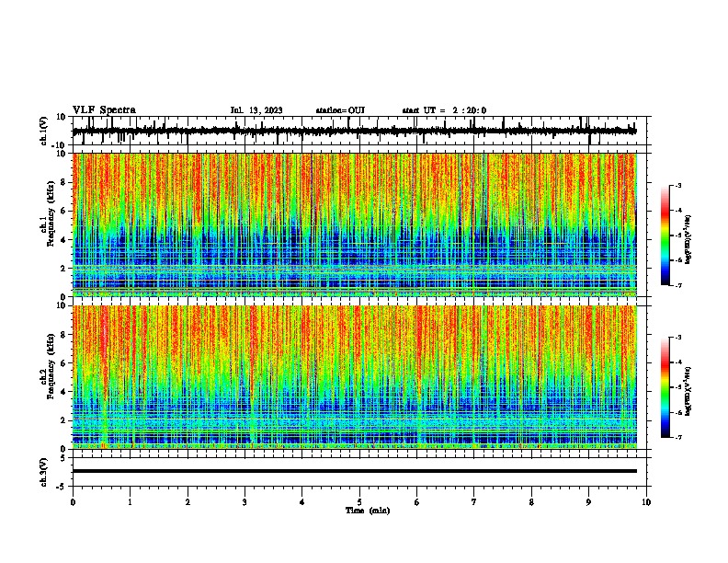The image size is (728, 563).
Task: Click the ch.2 spectrogram color bar
Action: [665, 387]
